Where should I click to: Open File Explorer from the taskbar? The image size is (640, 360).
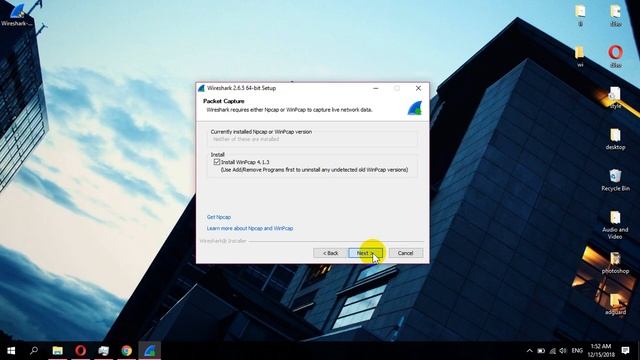58,351
